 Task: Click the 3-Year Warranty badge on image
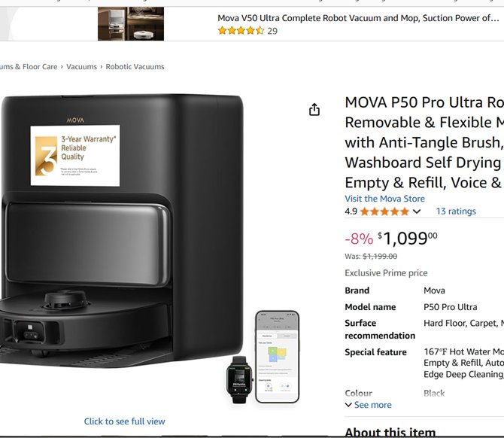75,155
